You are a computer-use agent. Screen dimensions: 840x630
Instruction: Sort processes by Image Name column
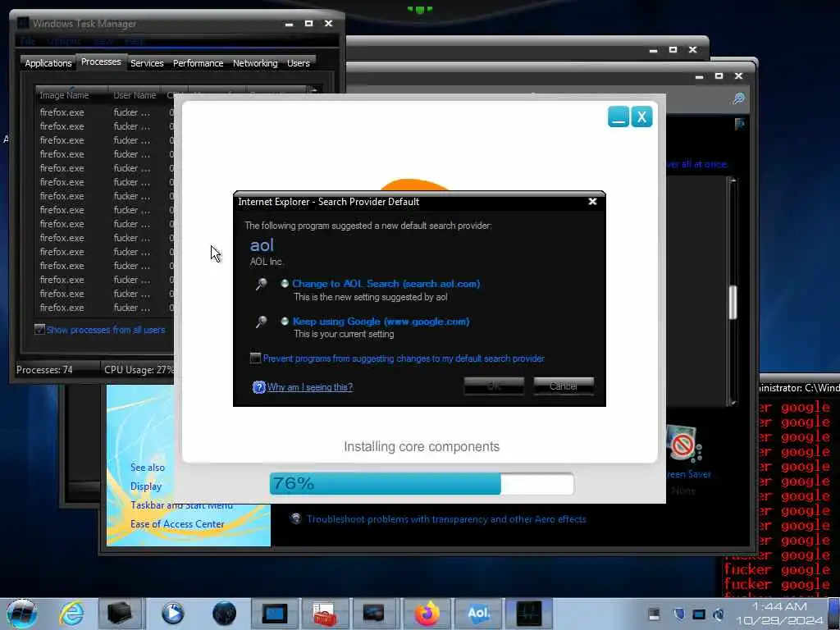pyautogui.click(x=72, y=95)
